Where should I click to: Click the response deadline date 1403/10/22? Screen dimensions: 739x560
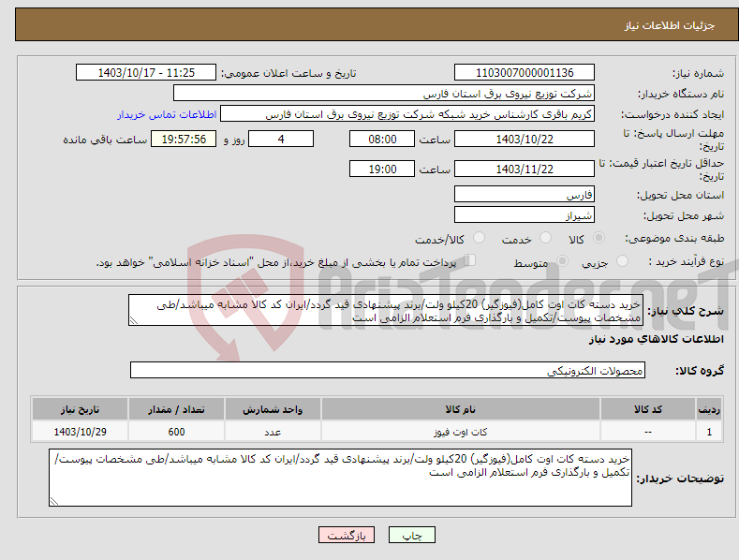[525, 139]
